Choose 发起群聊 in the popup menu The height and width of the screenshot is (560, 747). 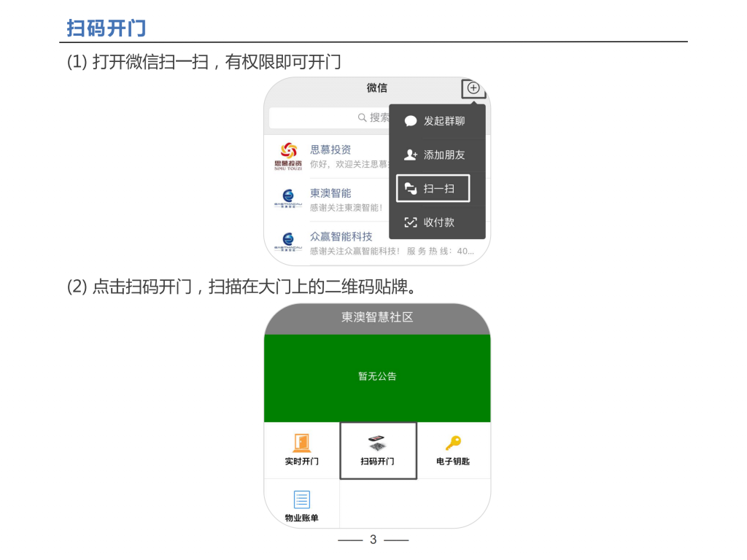438,121
